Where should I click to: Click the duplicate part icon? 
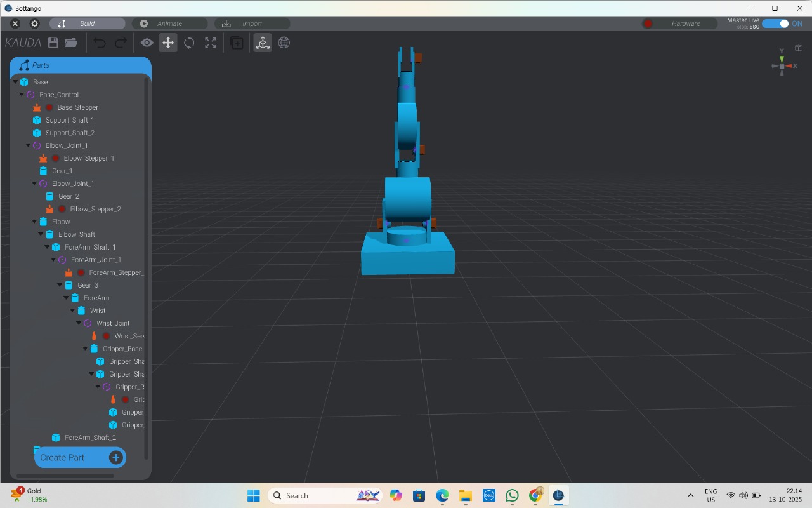tap(236, 43)
